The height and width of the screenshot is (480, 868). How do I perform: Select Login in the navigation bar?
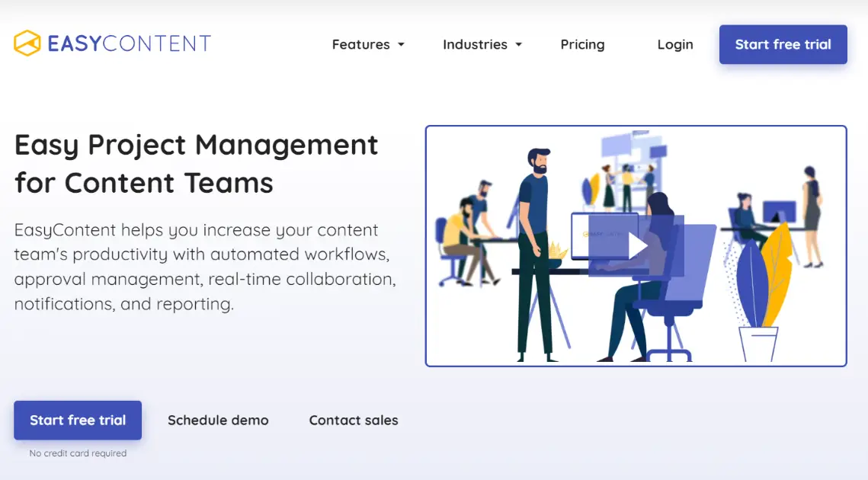click(674, 45)
